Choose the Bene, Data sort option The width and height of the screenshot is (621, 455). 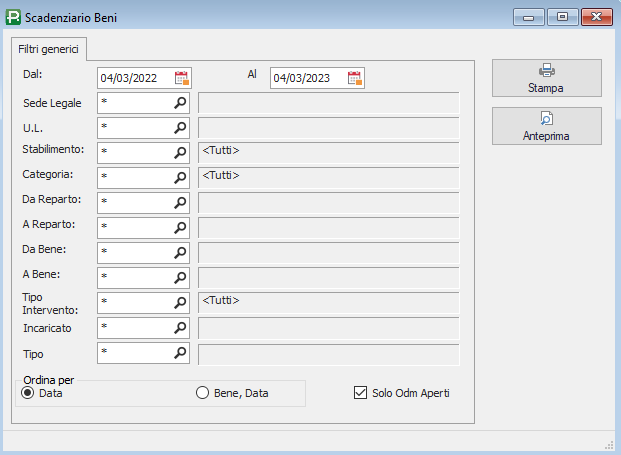pos(203,393)
